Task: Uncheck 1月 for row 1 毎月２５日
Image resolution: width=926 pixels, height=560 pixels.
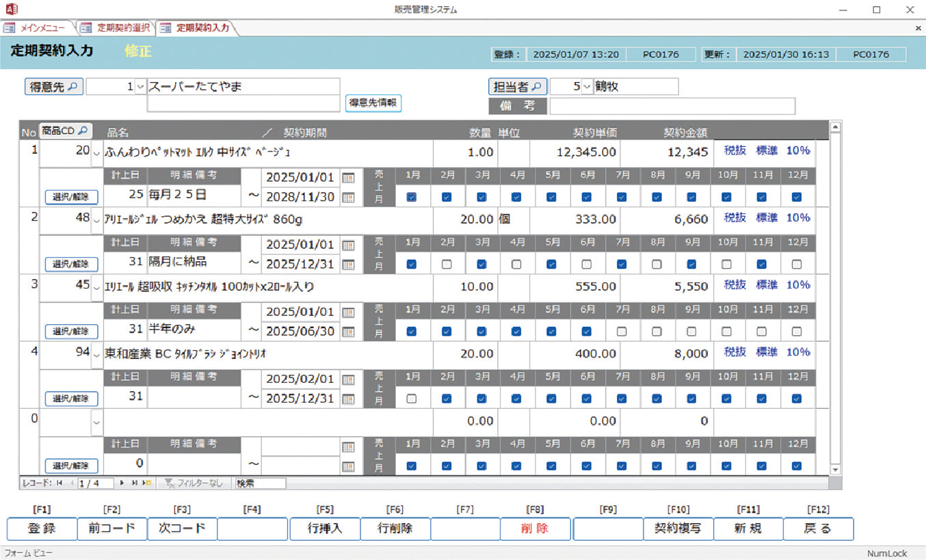Action: tap(412, 197)
